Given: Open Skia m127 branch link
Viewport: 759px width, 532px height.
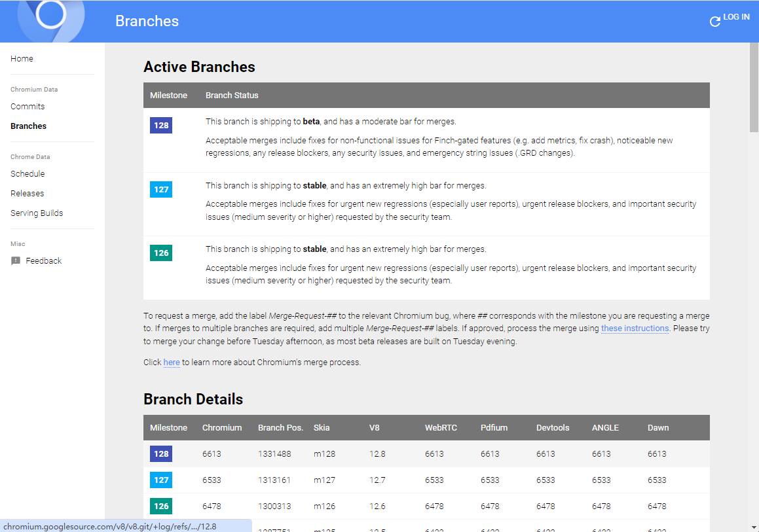Looking at the screenshot, I should pyautogui.click(x=324, y=480).
